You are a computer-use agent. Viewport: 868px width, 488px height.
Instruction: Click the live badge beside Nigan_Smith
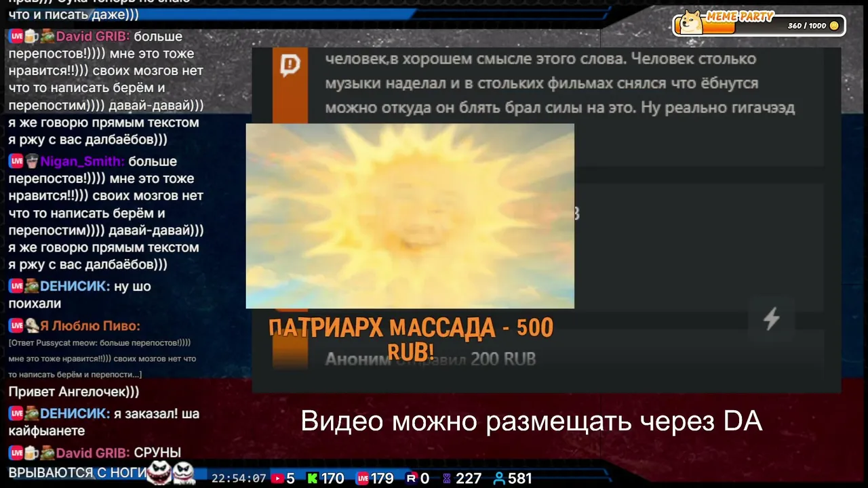(x=16, y=161)
